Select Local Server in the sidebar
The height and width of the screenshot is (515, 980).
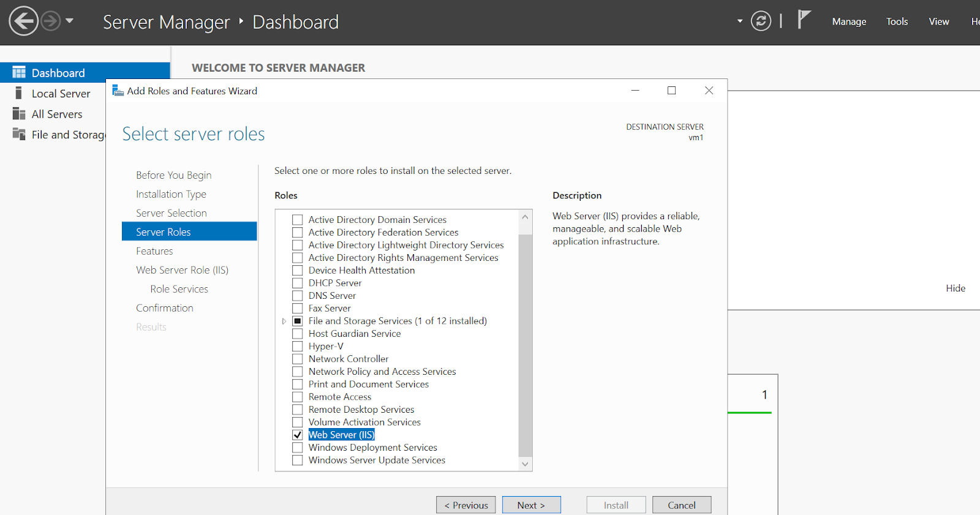[x=61, y=94]
